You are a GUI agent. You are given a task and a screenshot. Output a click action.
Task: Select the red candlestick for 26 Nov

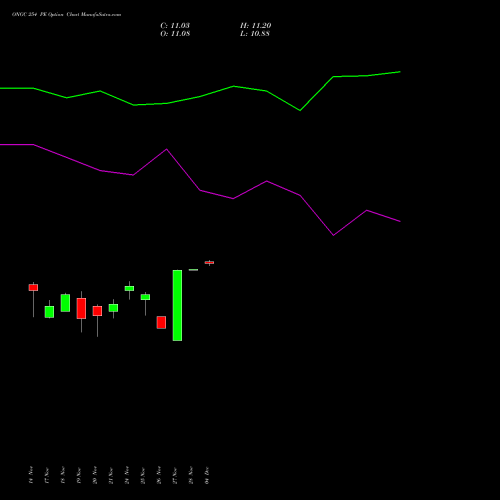pyautogui.click(x=161, y=322)
